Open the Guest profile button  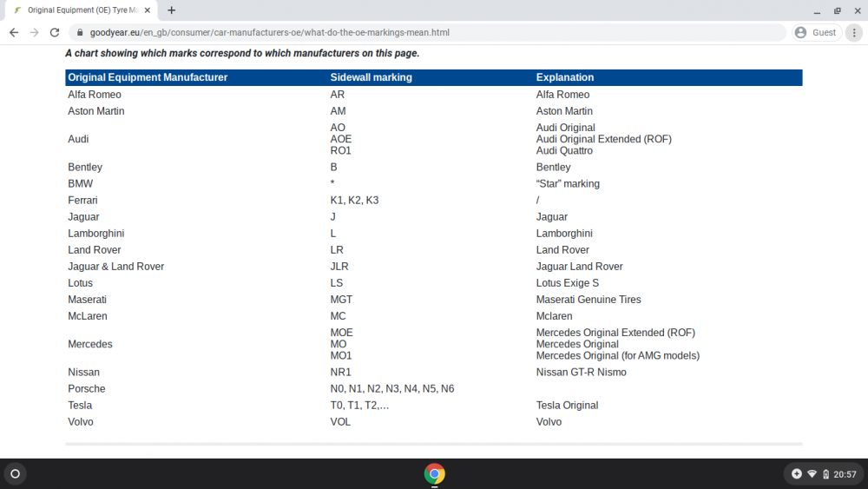point(816,33)
